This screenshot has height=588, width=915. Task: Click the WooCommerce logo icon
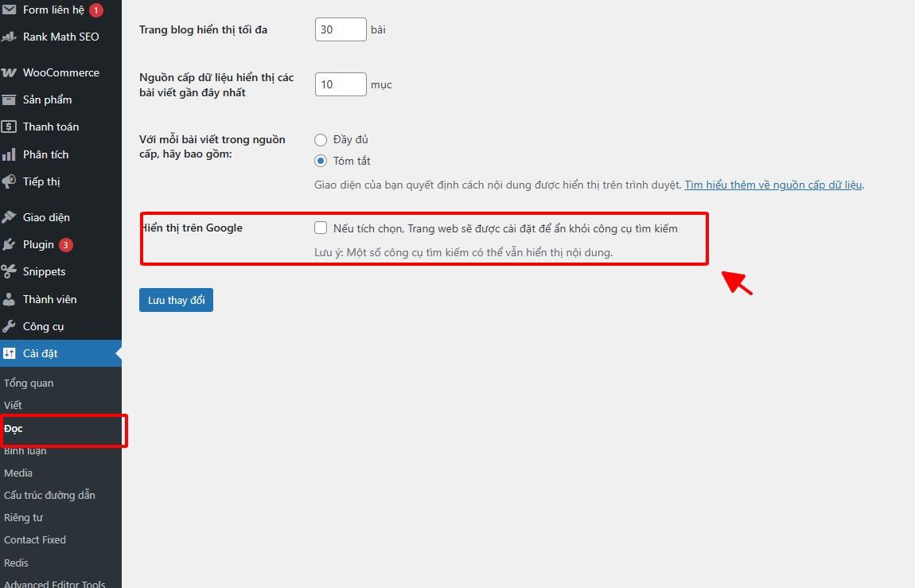pos(9,73)
